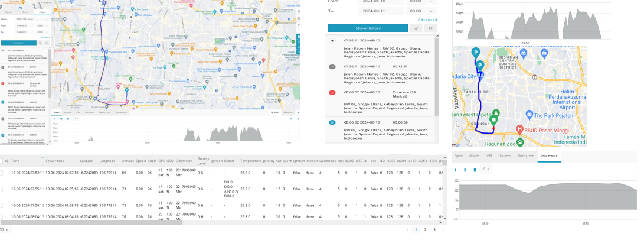Click the Show history button

pos(368,28)
